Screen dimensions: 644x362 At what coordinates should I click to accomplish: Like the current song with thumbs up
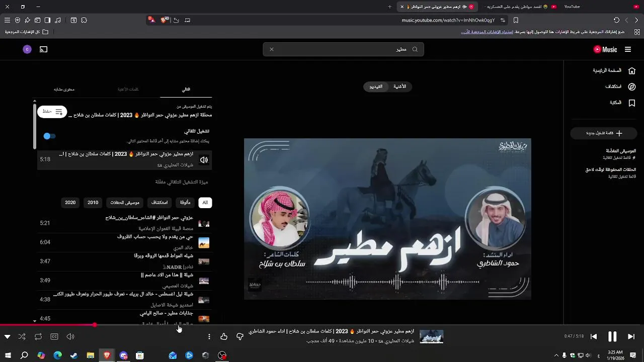click(224, 336)
